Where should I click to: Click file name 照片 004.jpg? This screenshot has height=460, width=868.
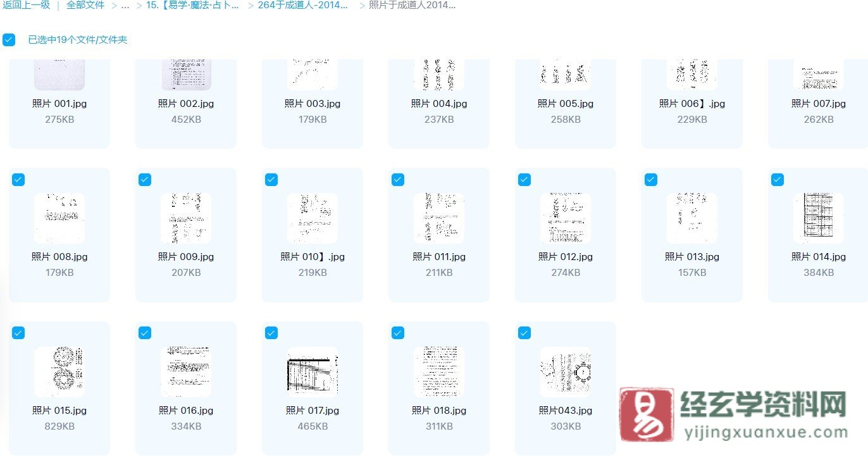pos(439,104)
